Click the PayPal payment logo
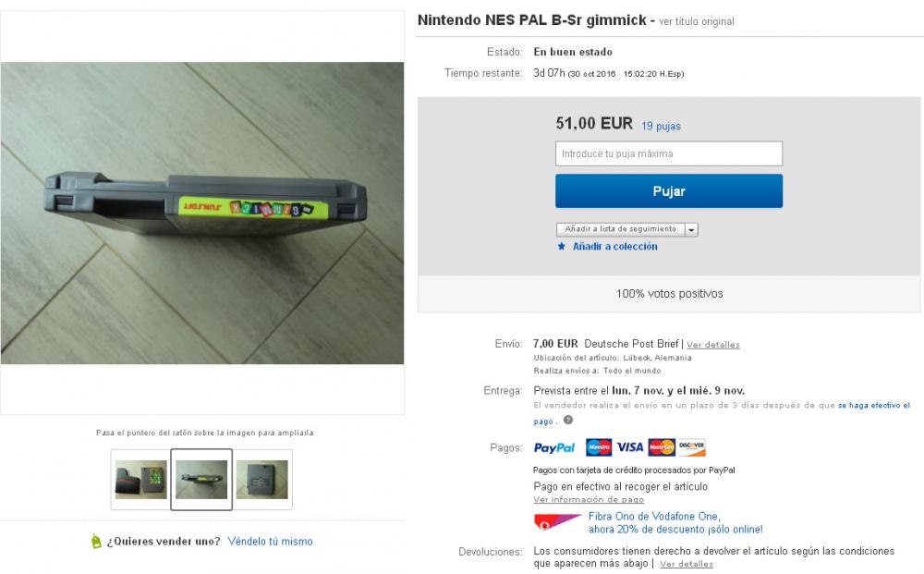The image size is (924, 574). click(554, 448)
